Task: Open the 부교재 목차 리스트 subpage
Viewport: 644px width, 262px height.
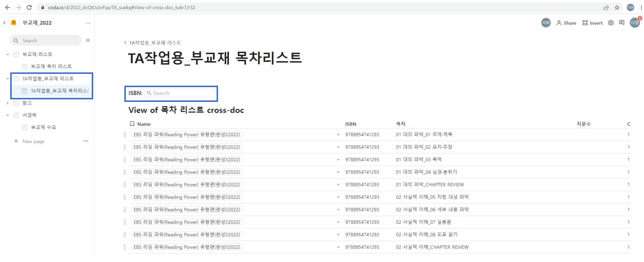Action: [x=51, y=66]
